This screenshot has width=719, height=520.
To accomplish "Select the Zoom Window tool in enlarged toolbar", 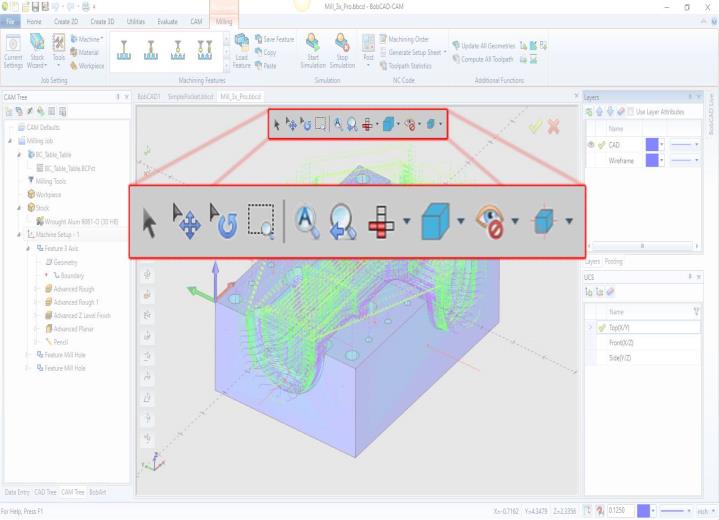I will click(x=261, y=221).
